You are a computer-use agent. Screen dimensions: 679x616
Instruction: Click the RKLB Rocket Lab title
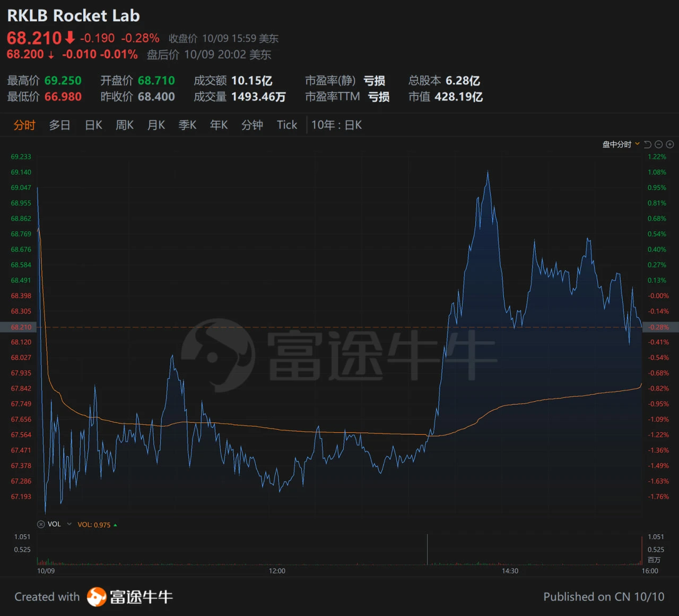(73, 16)
